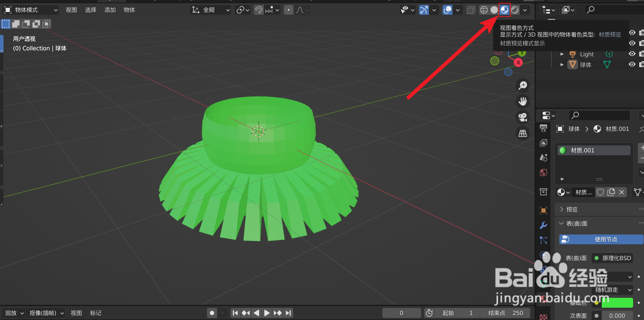
Task: Open World properties tab
Action: [x=543, y=172]
